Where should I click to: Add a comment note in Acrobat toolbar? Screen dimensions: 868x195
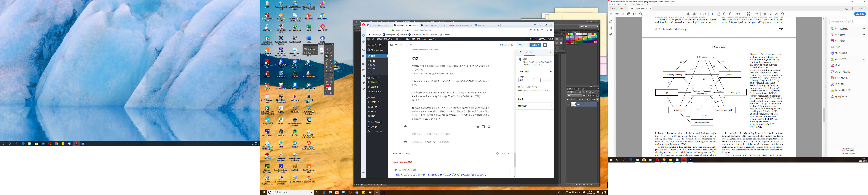765,14
